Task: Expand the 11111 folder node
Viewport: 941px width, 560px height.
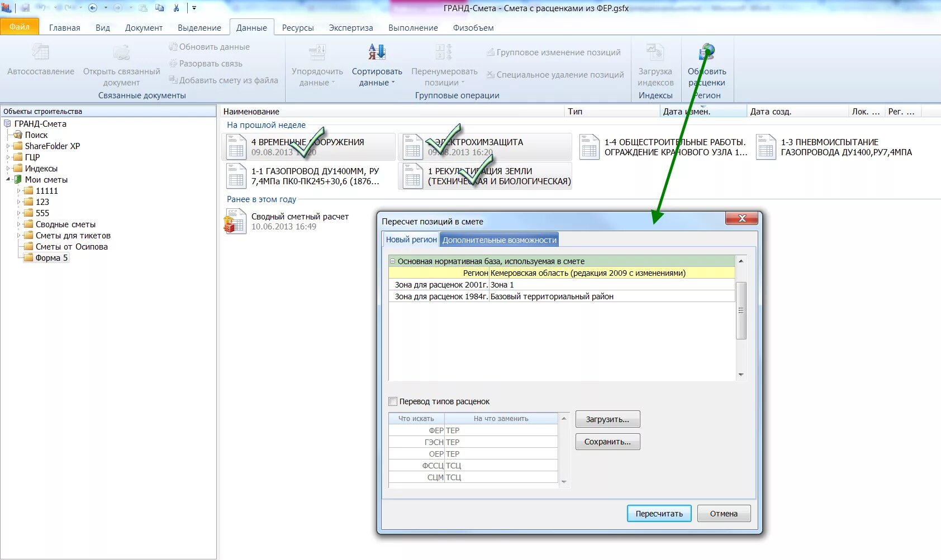Action: click(x=18, y=191)
